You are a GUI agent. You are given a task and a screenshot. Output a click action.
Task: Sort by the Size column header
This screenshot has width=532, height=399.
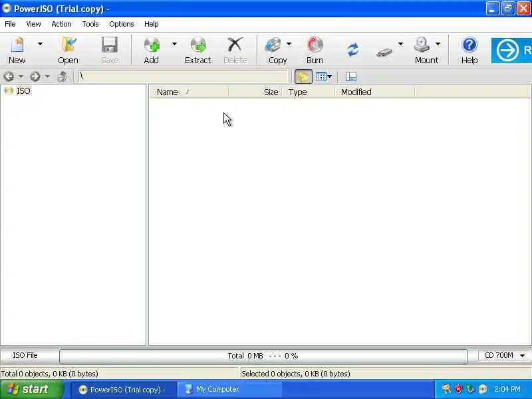point(255,92)
